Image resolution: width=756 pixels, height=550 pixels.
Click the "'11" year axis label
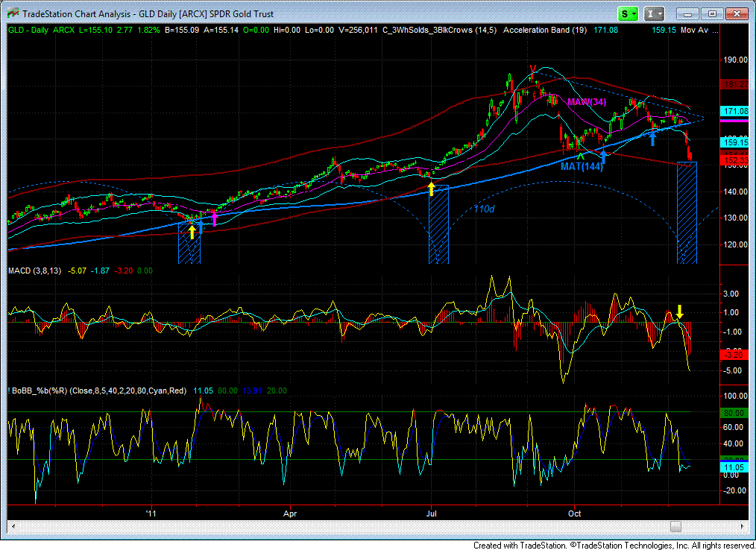tap(151, 513)
